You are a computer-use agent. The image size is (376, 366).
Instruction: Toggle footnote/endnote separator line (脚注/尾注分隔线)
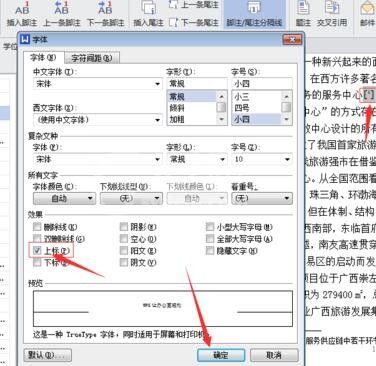coord(254,14)
